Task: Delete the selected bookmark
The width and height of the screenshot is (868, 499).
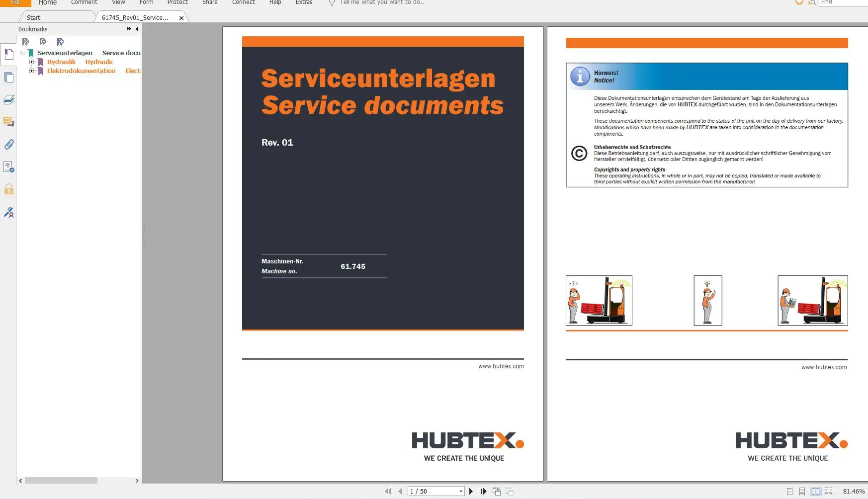Action: pyautogui.click(x=26, y=41)
